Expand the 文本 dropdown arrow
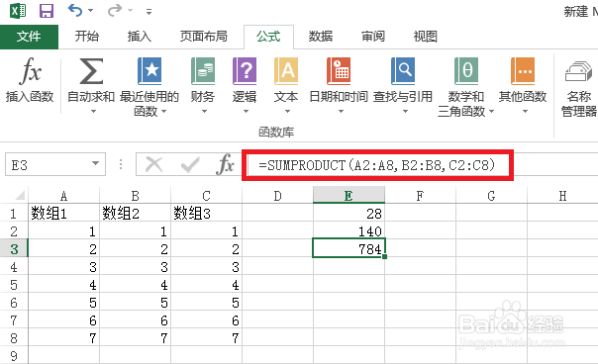Screen dimensions: 598x364 coord(287,112)
